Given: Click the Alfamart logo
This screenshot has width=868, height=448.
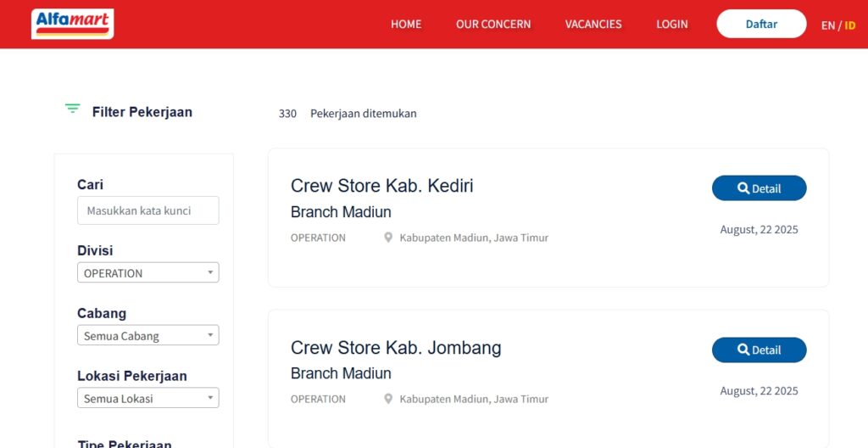Looking at the screenshot, I should [x=73, y=24].
